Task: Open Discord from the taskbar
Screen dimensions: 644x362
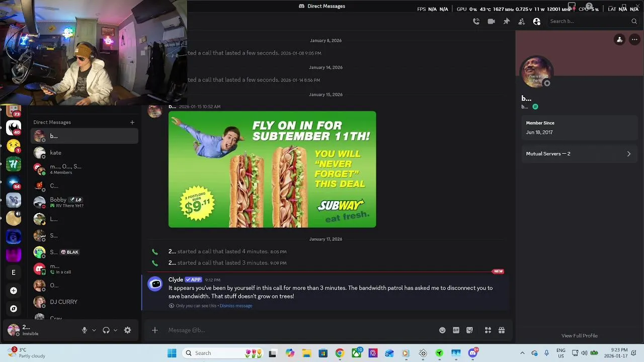Action: (x=472, y=353)
